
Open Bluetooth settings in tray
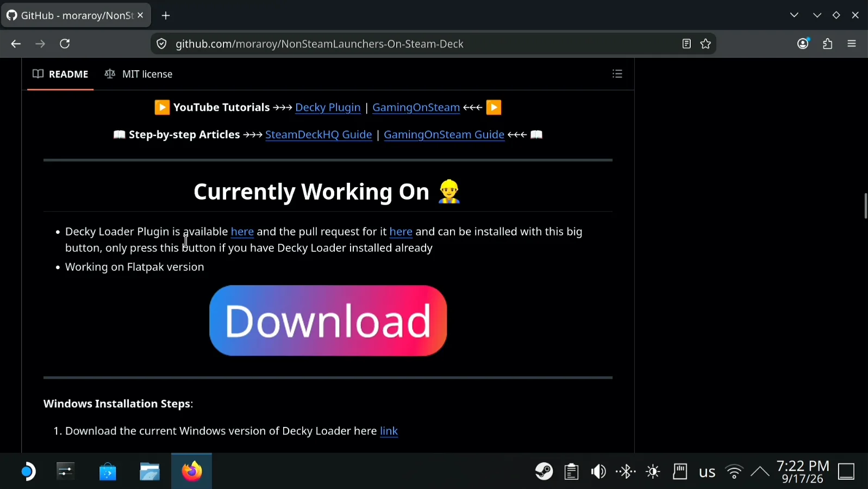pos(626,472)
